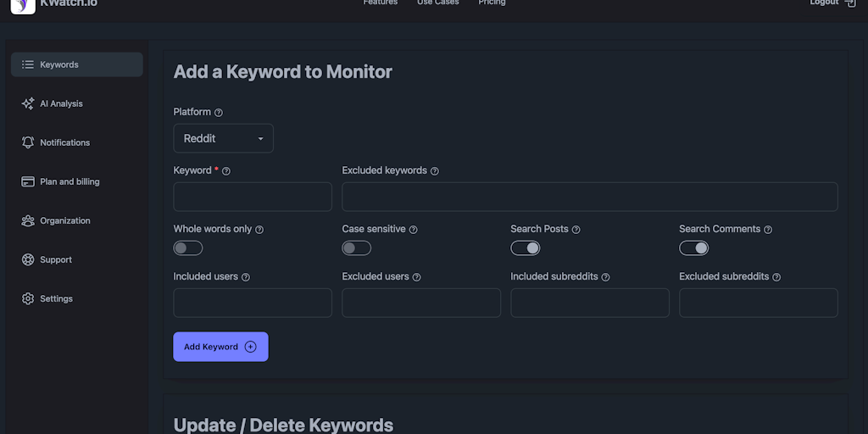
Task: Click the KWatch.io logo icon
Action: click(23, 4)
